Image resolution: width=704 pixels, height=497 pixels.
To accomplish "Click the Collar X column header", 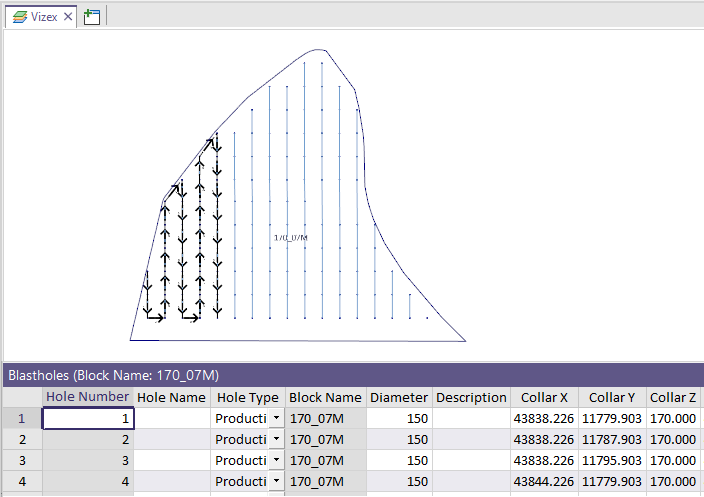I will 544,397.
